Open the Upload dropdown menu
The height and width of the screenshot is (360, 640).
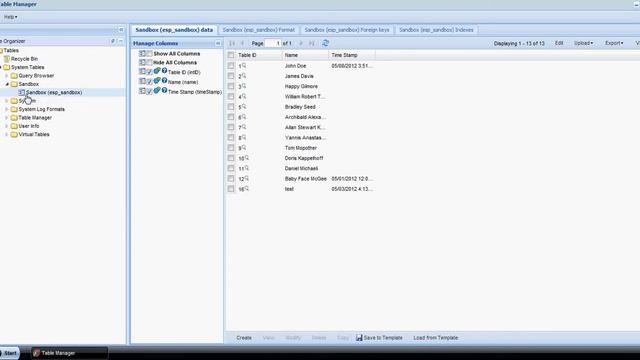pyautogui.click(x=584, y=43)
